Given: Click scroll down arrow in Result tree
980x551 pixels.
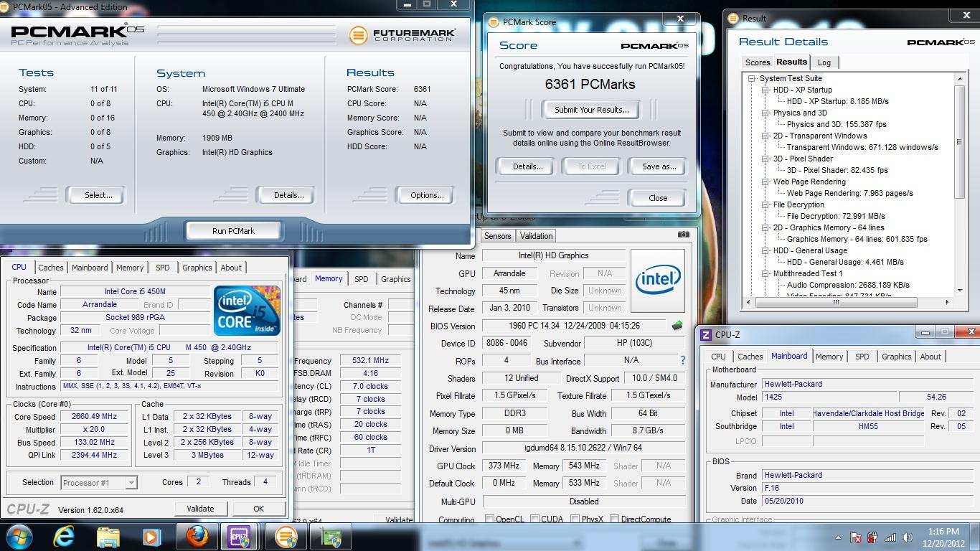Looking at the screenshot, I should click(x=961, y=291).
